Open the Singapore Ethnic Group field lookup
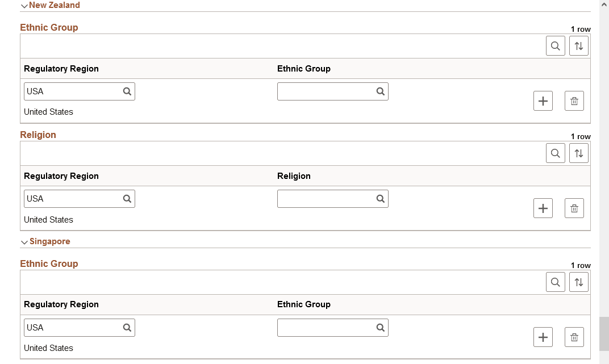609x364 pixels. (x=380, y=327)
